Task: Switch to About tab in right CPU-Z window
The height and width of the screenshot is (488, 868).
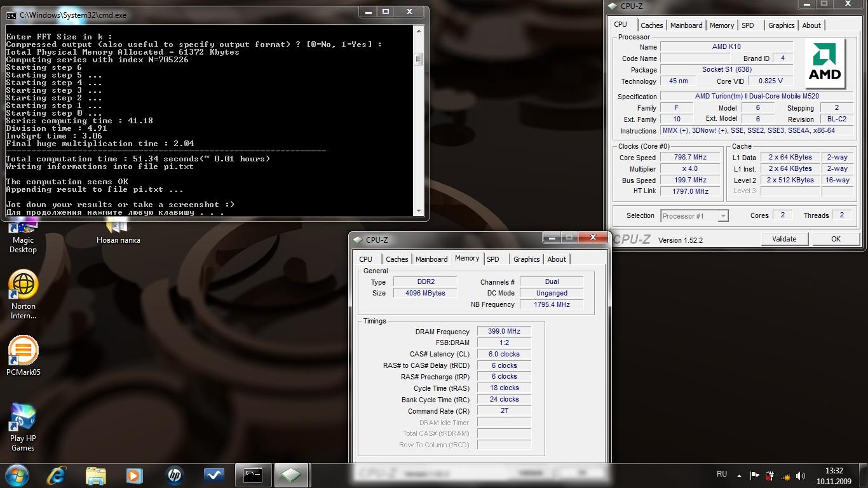Action: tap(811, 25)
